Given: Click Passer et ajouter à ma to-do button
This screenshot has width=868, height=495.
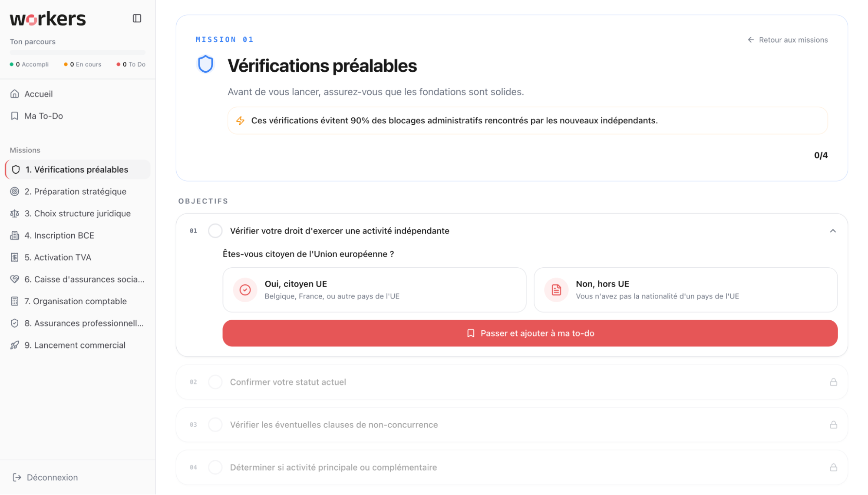Looking at the screenshot, I should [x=530, y=333].
